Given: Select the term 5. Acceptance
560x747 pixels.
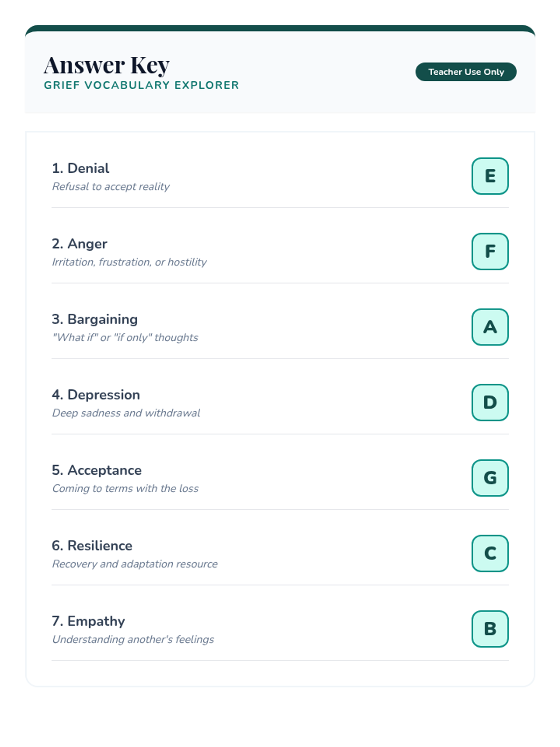Looking at the screenshot, I should [x=97, y=470].
